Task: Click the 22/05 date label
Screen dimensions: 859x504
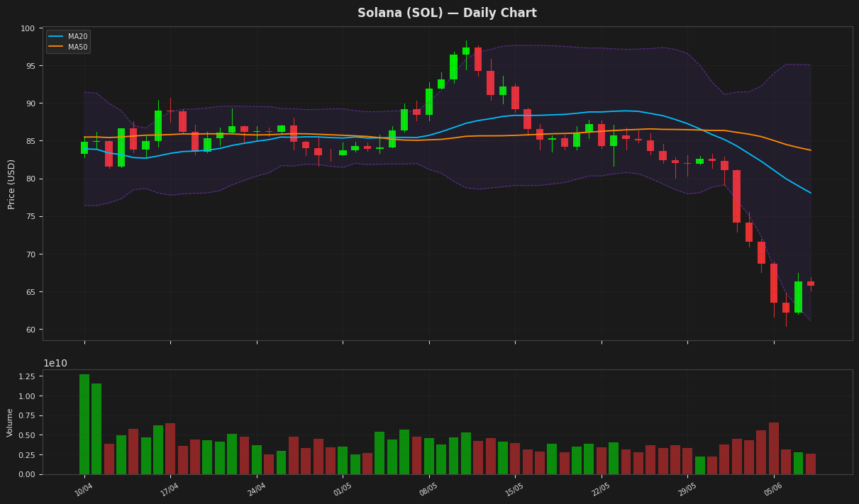Action: pos(601,489)
